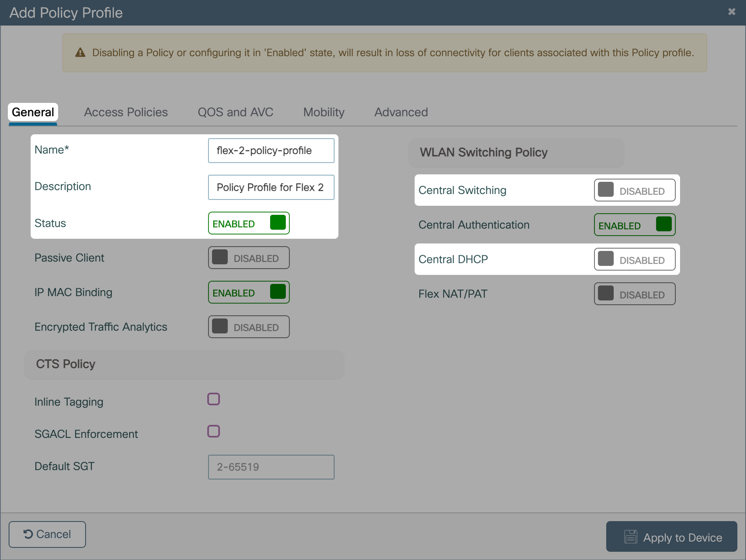Enable the Central DHCP toggle

(634, 259)
